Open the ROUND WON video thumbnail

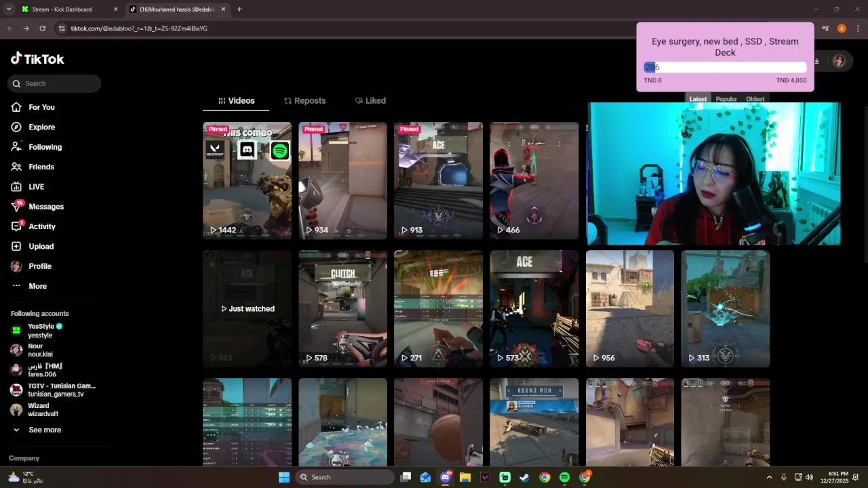click(534, 422)
